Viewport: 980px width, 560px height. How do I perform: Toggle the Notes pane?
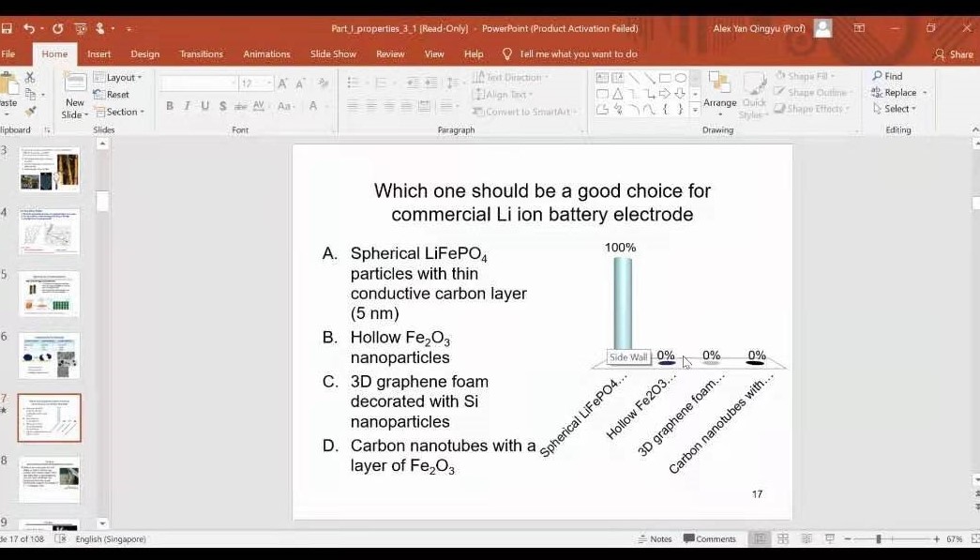pyautogui.click(x=655, y=539)
